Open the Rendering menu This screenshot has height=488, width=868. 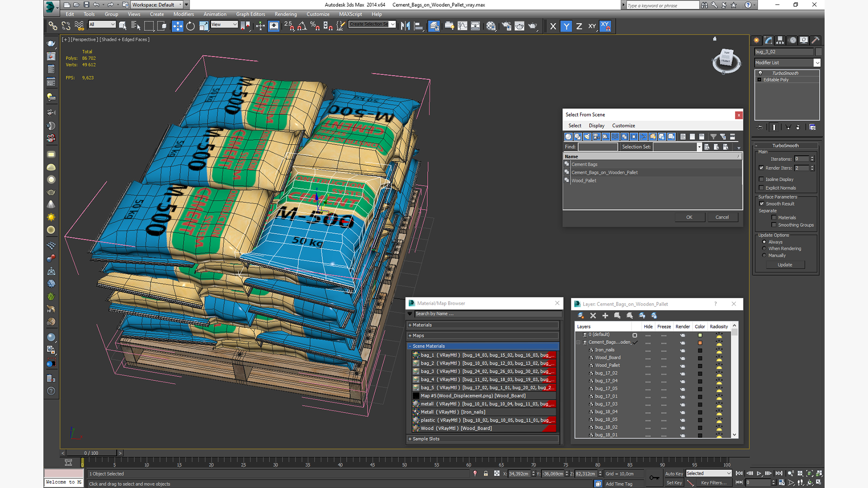click(286, 14)
